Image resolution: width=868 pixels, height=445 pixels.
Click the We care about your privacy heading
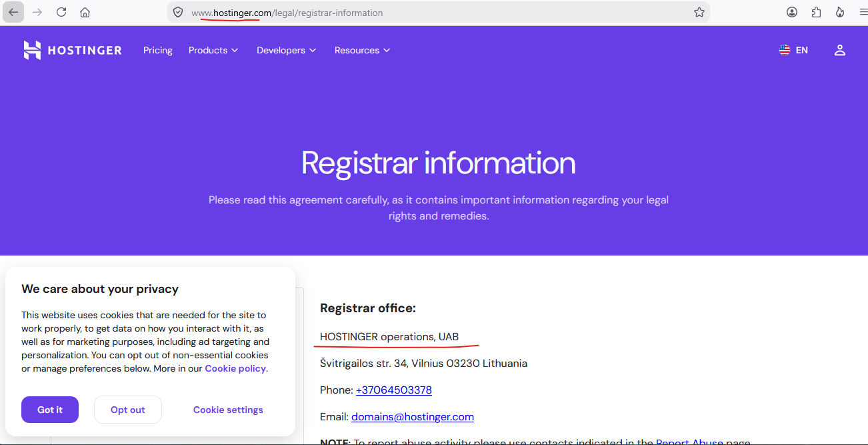tap(100, 289)
